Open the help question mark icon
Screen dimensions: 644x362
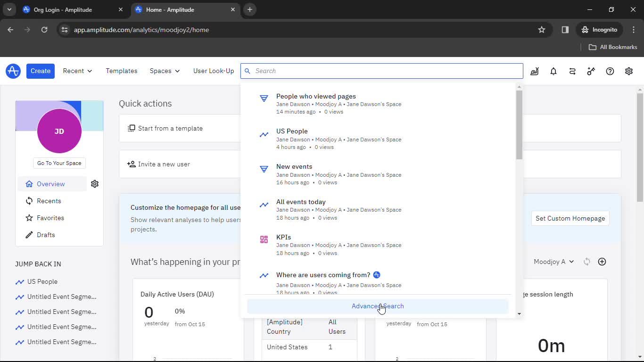tap(610, 71)
